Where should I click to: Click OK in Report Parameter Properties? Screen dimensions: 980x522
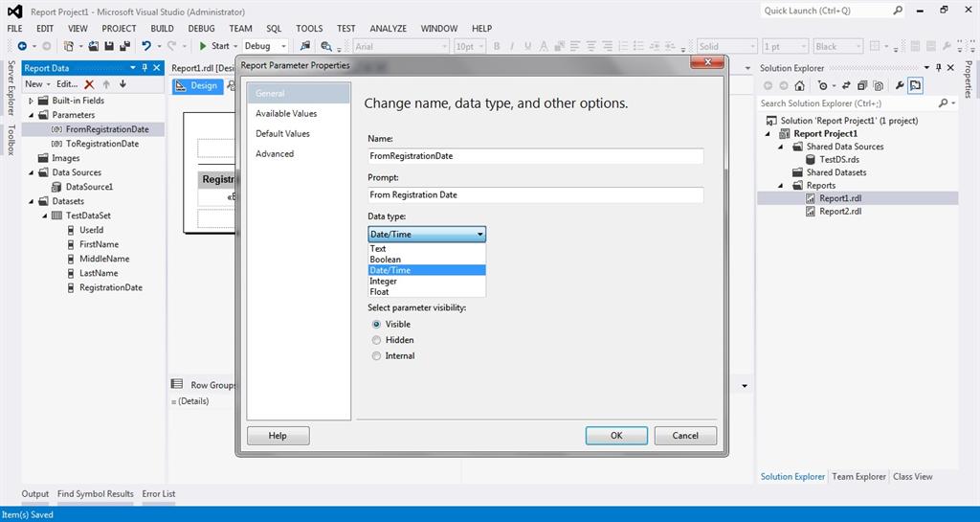tap(616, 436)
